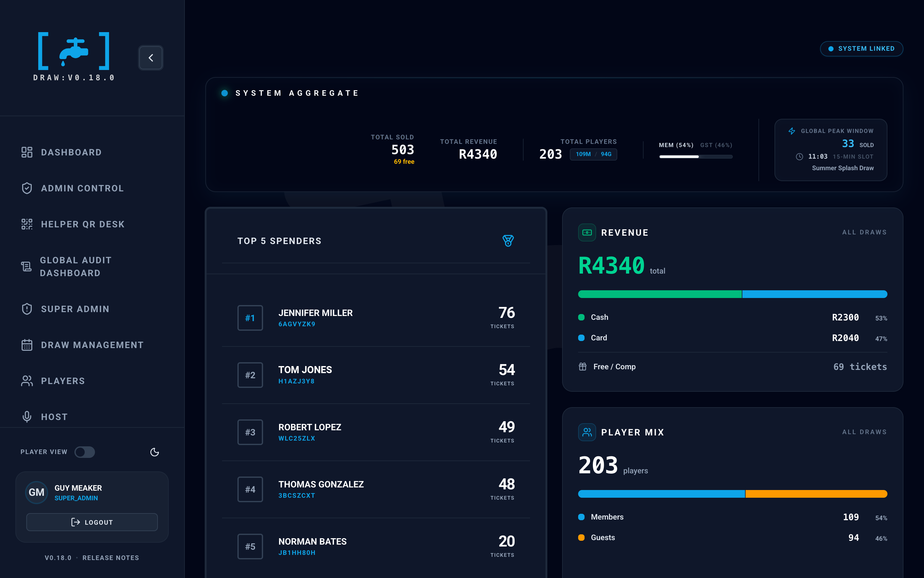Click the Helper QR Desk QR icon
The width and height of the screenshot is (924, 578).
click(27, 224)
